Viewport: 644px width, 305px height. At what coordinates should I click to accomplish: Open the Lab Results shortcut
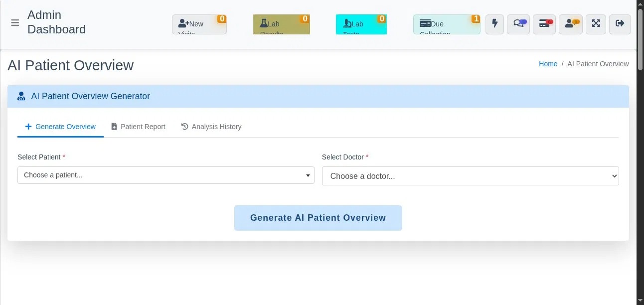coord(282,24)
